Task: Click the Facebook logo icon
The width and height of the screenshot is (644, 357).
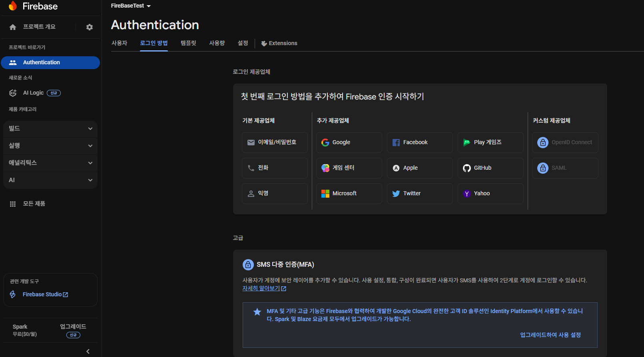Action: tap(396, 143)
